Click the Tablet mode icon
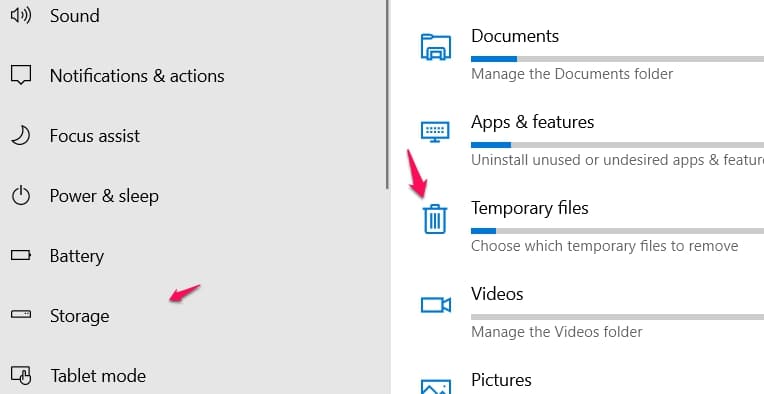Screen dimensions: 764x394 [20, 375]
